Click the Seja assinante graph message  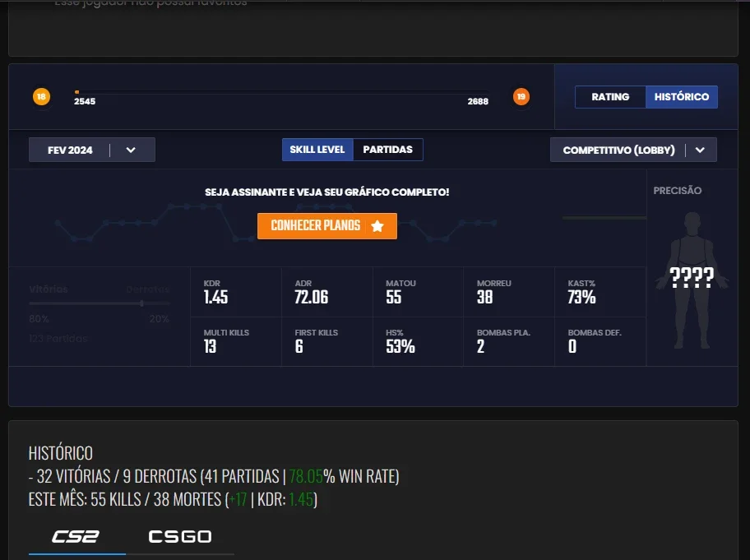tap(327, 192)
